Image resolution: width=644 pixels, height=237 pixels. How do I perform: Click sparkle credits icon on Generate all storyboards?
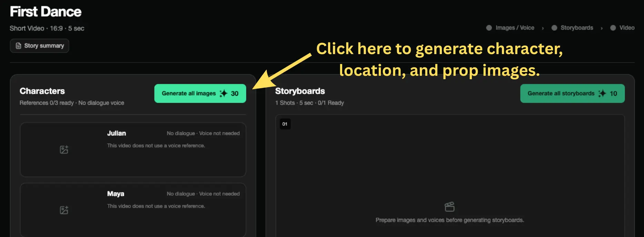click(x=602, y=93)
